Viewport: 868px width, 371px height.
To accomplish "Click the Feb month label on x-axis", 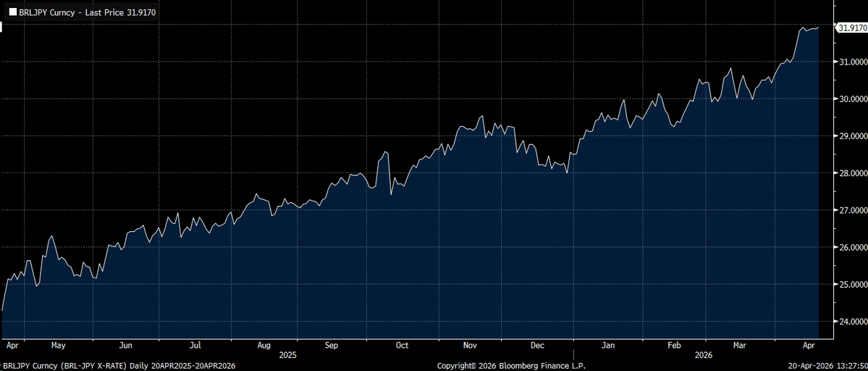I will click(x=674, y=346).
